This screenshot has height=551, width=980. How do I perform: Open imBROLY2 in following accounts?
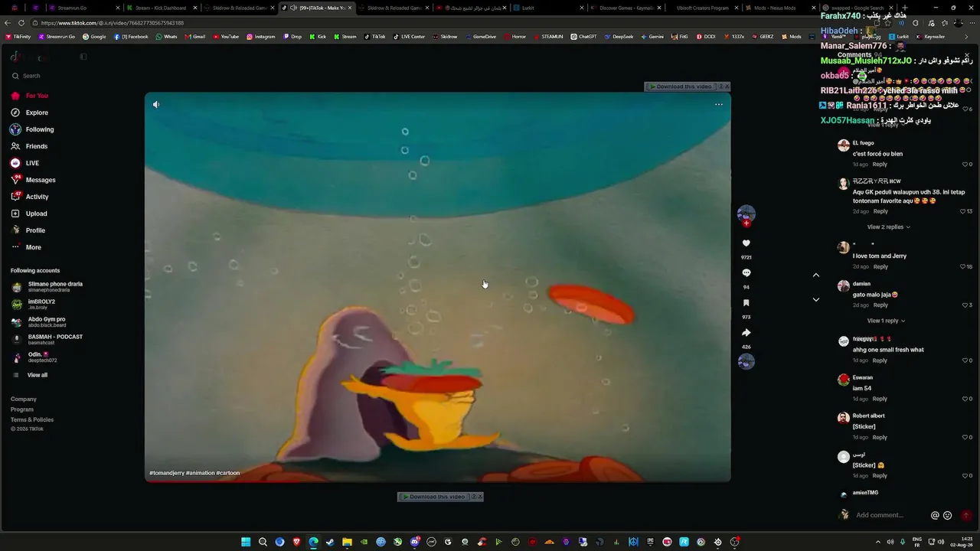coord(34,305)
